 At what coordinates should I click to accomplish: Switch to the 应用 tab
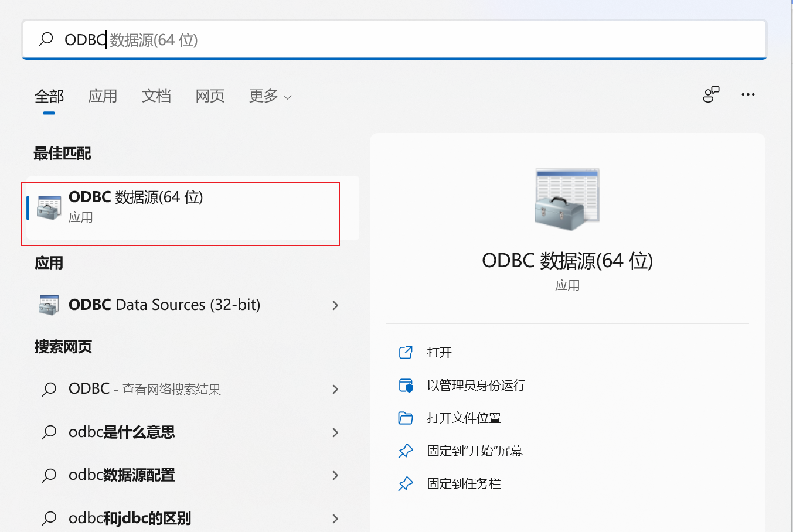(103, 96)
